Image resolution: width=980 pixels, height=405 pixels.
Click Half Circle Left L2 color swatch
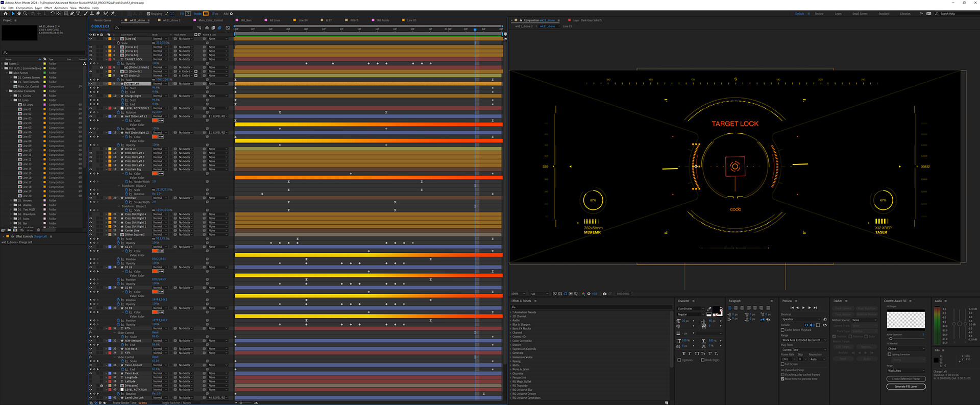pos(155,121)
